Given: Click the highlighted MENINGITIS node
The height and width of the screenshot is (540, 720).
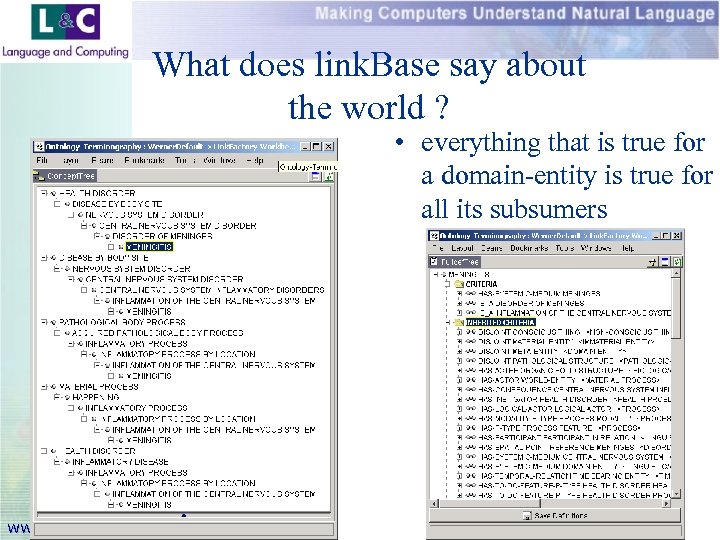Looking at the screenshot, I should [x=149, y=247].
